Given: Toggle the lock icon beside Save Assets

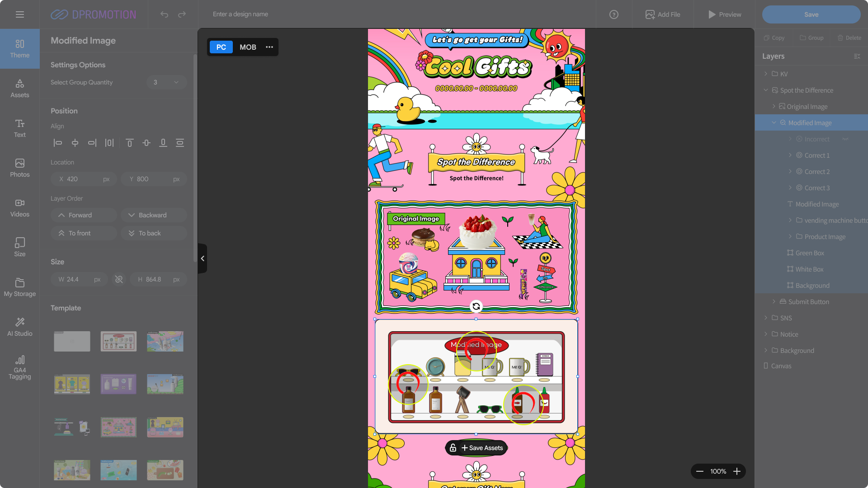Looking at the screenshot, I should [453, 448].
